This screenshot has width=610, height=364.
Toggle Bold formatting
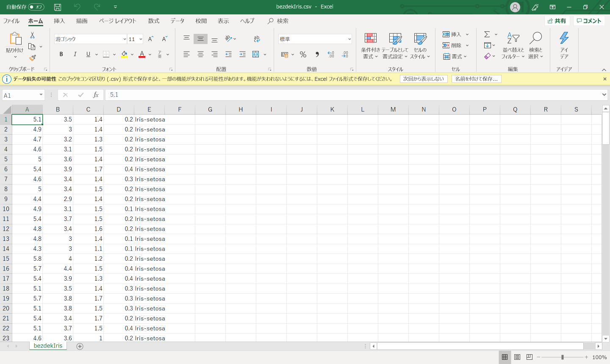[61, 54]
